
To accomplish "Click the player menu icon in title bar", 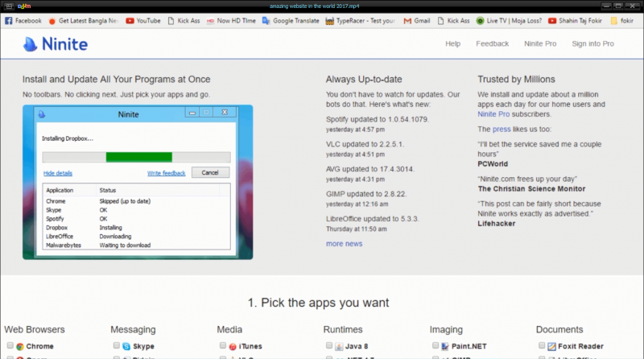I will [9, 6].
